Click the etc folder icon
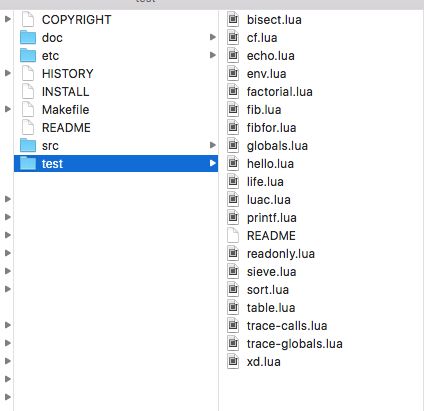 click(x=28, y=55)
